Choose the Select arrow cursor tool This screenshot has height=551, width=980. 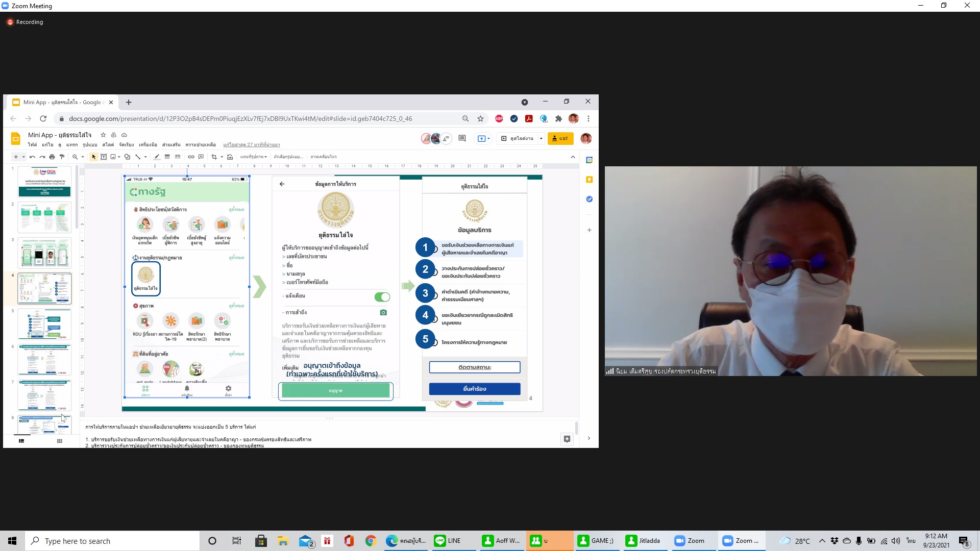(94, 157)
